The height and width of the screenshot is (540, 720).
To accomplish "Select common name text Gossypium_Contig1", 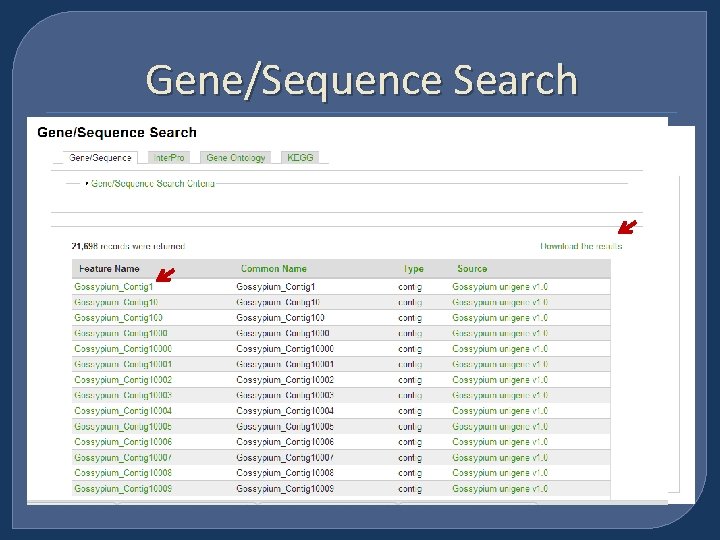I will click(276, 287).
